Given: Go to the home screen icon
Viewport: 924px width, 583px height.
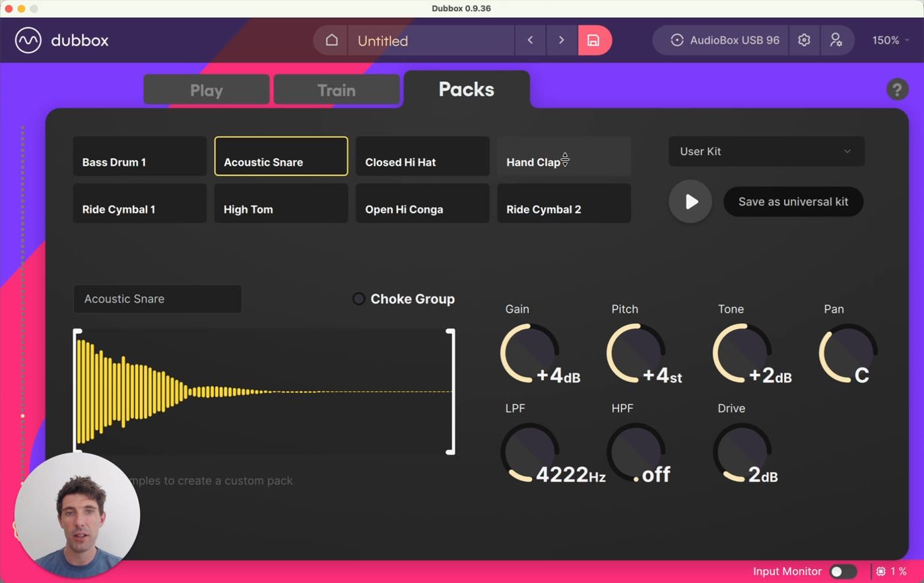Looking at the screenshot, I should 331,40.
